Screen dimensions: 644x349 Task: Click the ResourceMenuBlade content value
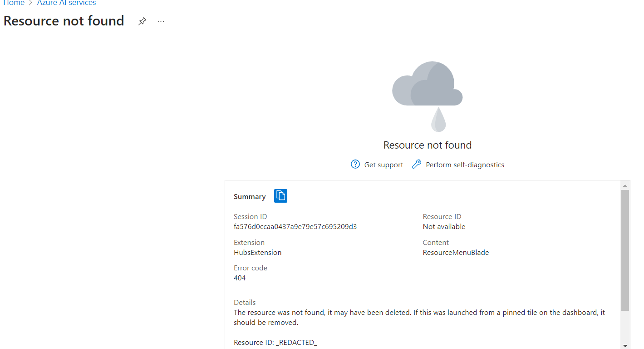456,252
